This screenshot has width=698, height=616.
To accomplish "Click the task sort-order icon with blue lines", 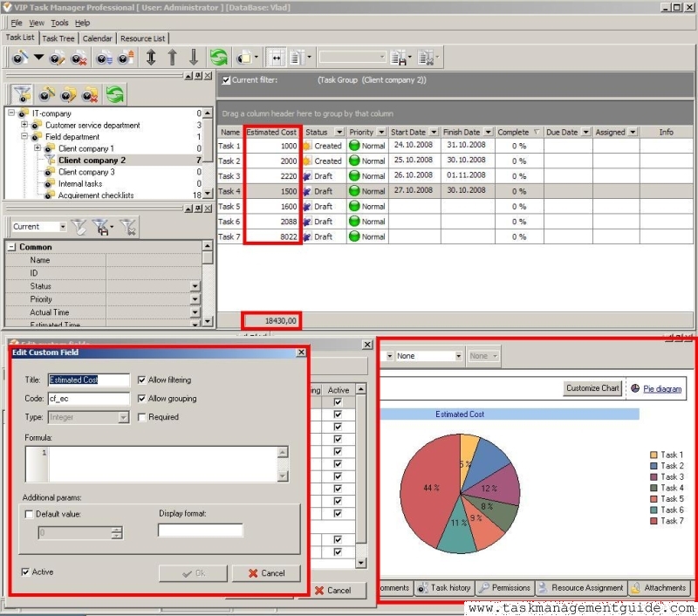I will (105, 58).
